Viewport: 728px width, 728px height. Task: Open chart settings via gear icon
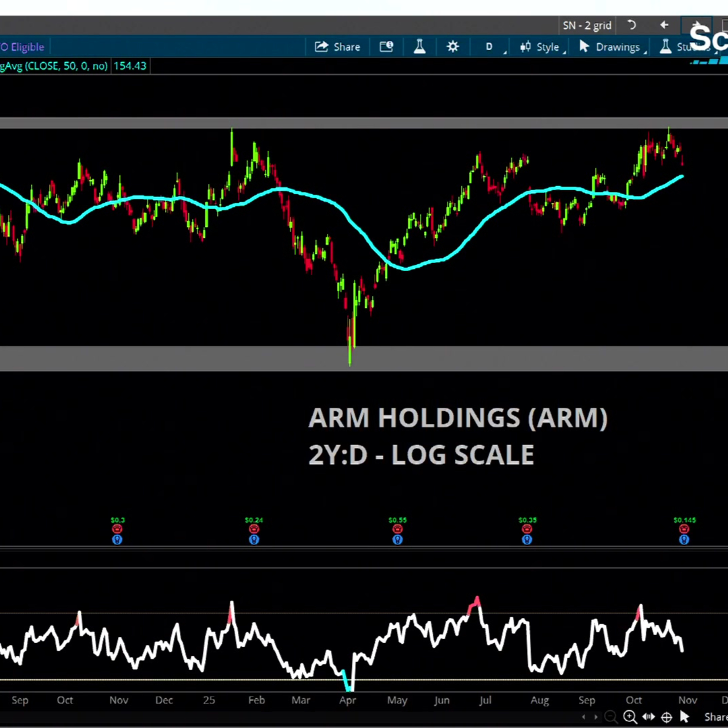pyautogui.click(x=453, y=46)
